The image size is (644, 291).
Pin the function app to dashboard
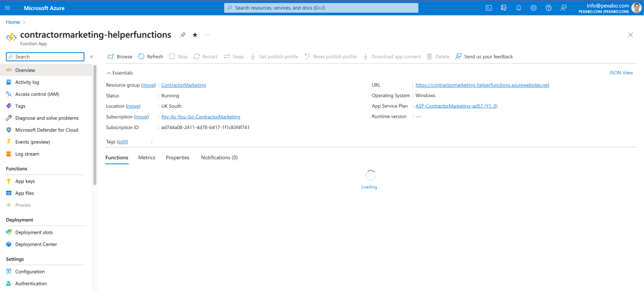183,35
